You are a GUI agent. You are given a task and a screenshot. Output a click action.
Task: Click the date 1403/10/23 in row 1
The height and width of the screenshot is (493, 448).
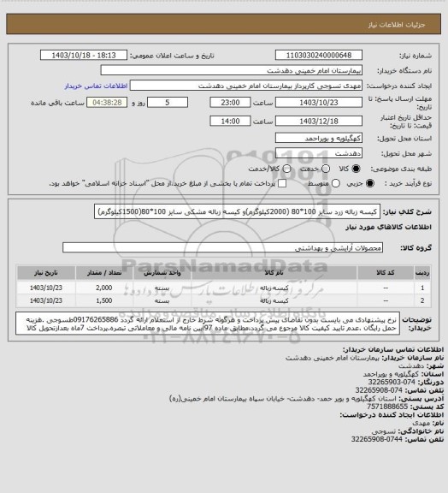(x=46, y=288)
